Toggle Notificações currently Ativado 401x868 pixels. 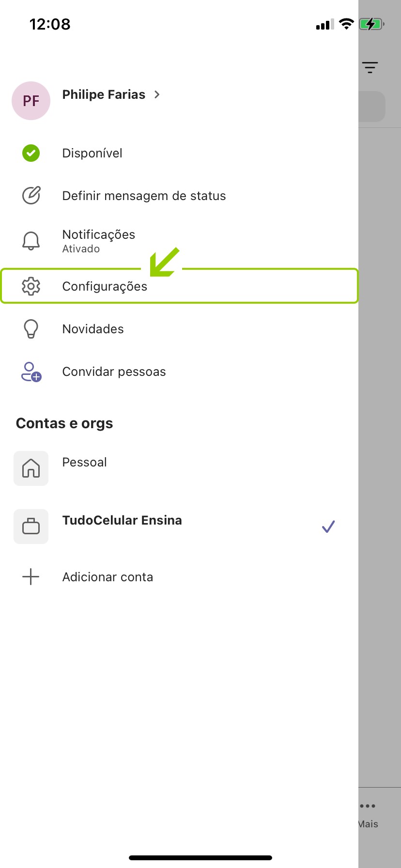99,241
